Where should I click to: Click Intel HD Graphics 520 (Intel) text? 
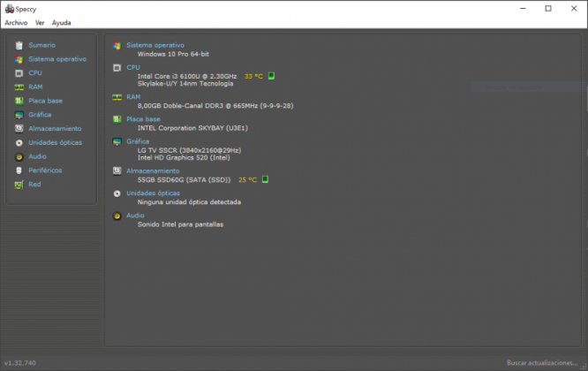[184, 157]
